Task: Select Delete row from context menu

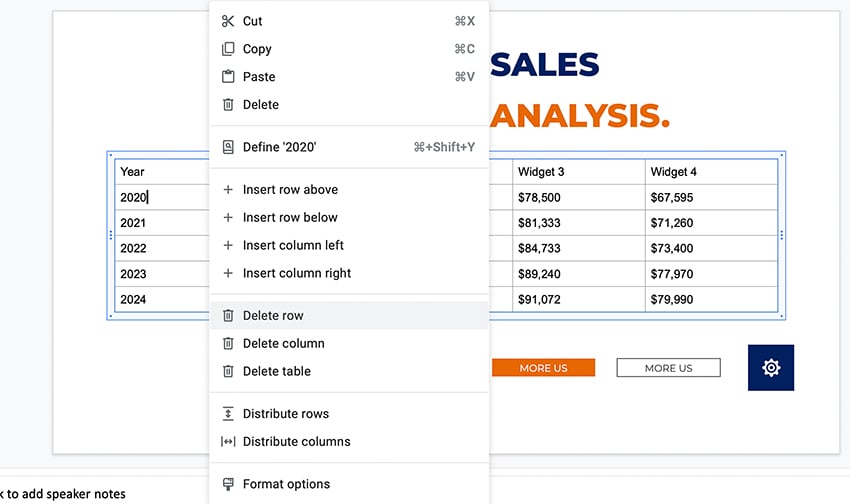Action: click(x=273, y=316)
